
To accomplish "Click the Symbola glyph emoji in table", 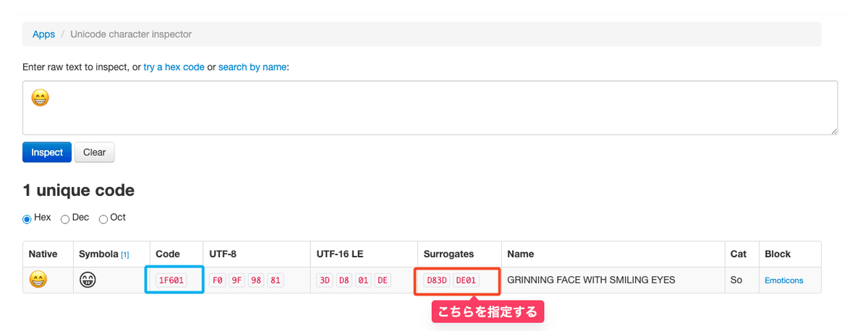I will point(88,280).
